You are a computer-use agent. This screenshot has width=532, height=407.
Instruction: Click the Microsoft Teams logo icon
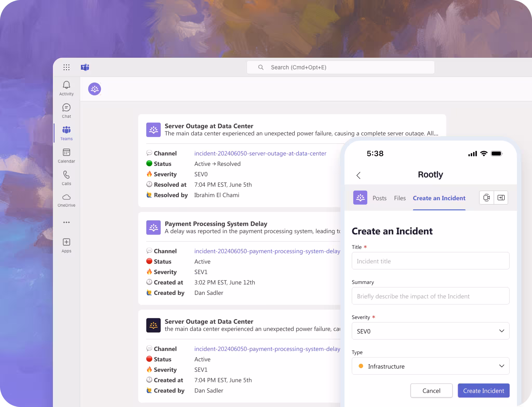85,67
